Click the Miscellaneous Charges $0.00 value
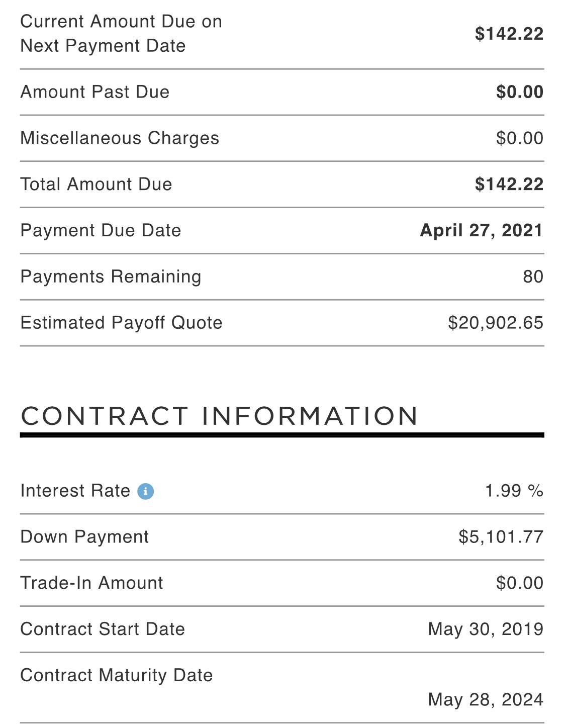This screenshot has width=565, height=728. tap(520, 138)
